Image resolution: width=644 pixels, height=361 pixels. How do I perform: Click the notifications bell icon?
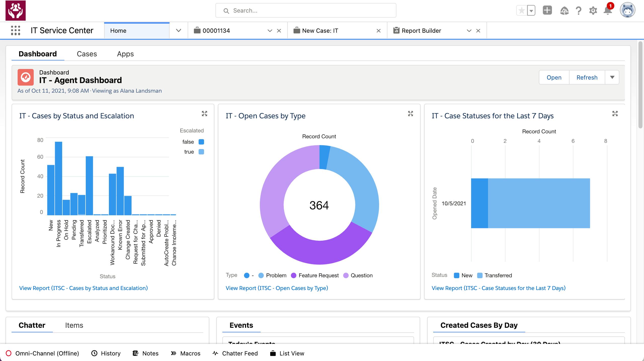tap(608, 11)
